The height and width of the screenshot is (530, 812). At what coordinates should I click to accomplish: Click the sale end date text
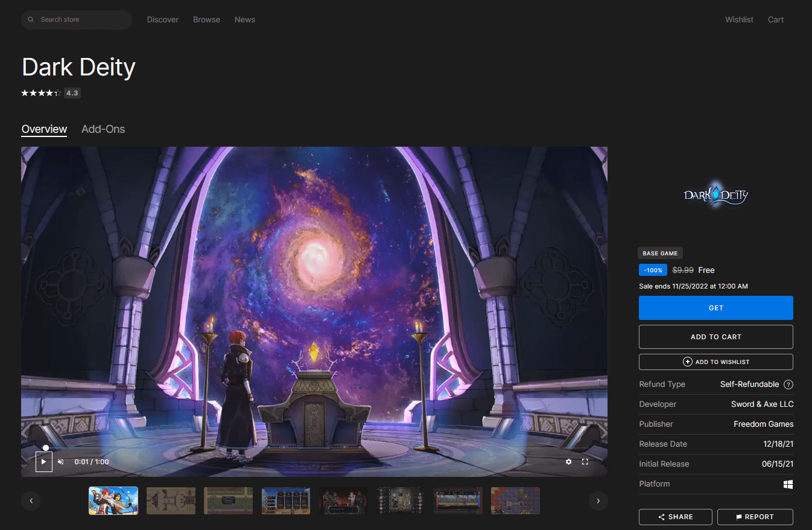coord(693,287)
